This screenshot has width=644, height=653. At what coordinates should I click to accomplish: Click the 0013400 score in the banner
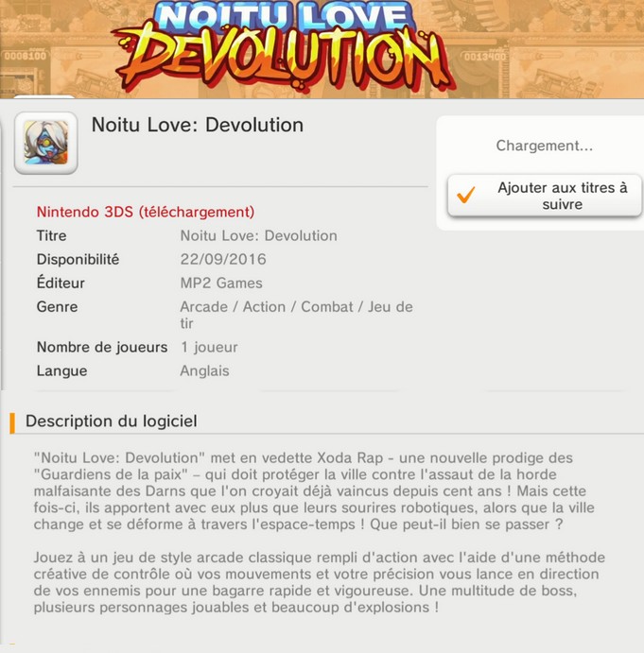tap(485, 56)
